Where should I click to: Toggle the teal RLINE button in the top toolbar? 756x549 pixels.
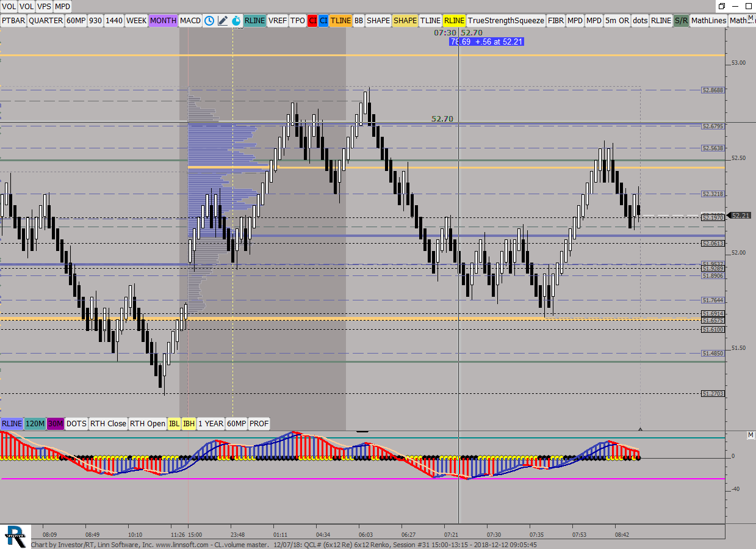(254, 21)
